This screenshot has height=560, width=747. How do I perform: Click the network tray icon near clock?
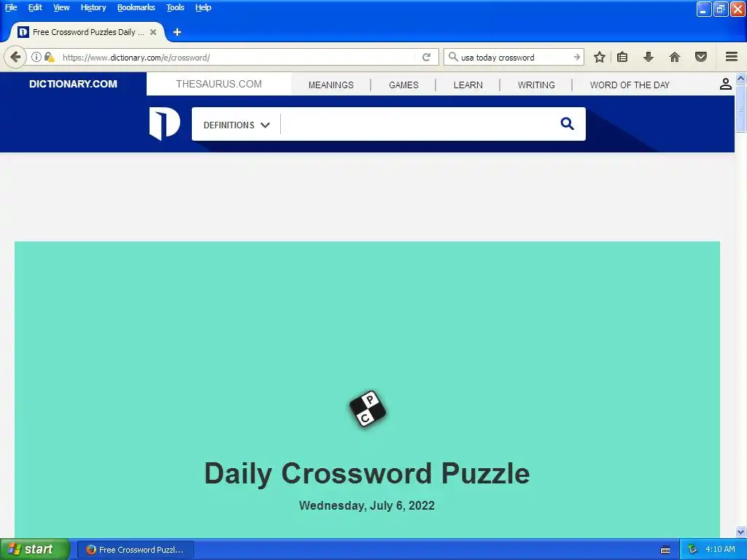692,550
